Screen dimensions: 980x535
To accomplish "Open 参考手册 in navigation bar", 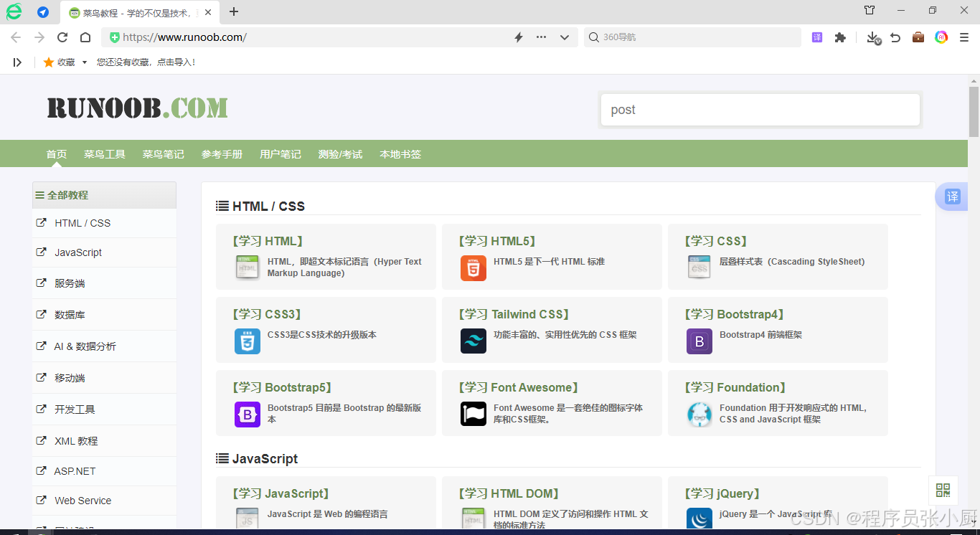I will 222,154.
